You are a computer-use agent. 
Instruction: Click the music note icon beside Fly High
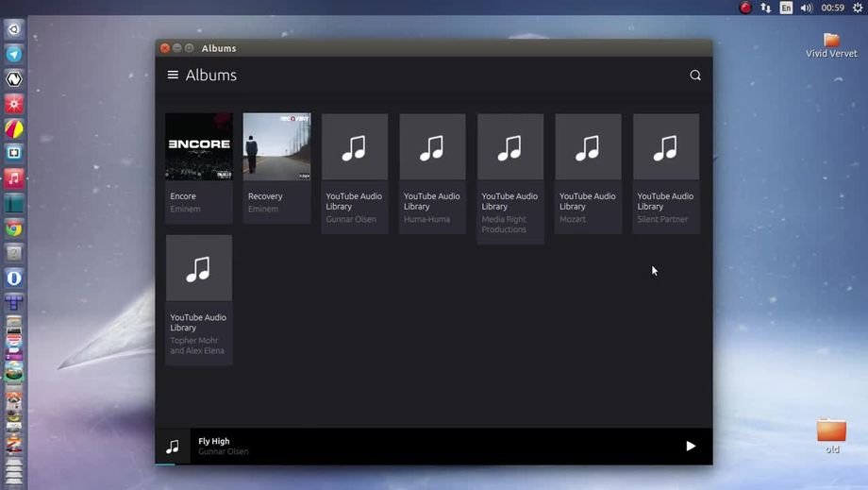click(173, 447)
